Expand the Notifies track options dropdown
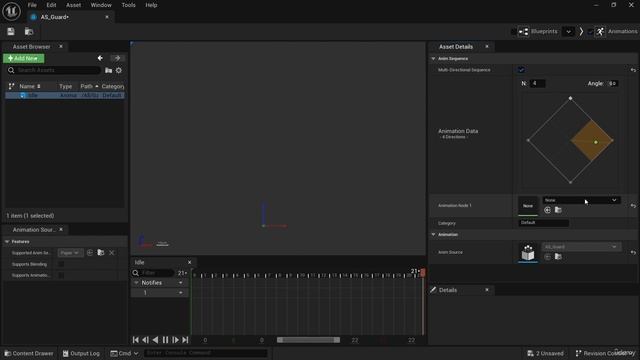Screen dimensions: 640x360 180,282
